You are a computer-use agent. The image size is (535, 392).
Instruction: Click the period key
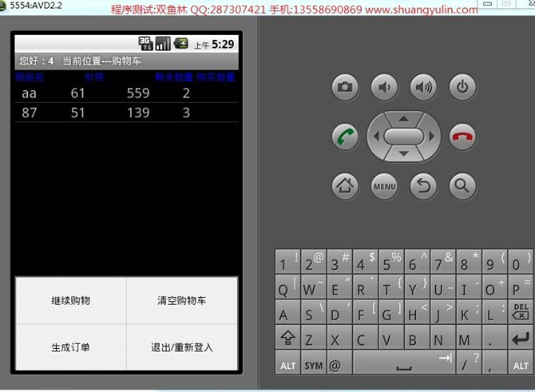[x=495, y=338]
